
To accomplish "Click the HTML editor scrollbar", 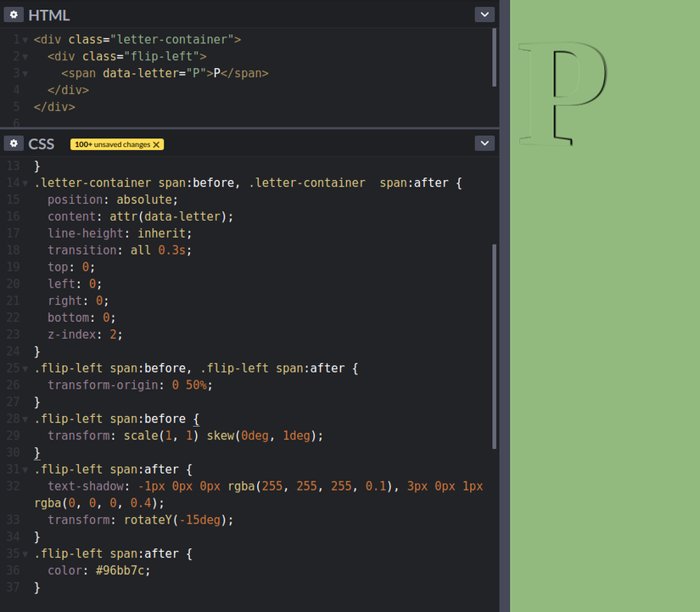I will pyautogui.click(x=494, y=57).
